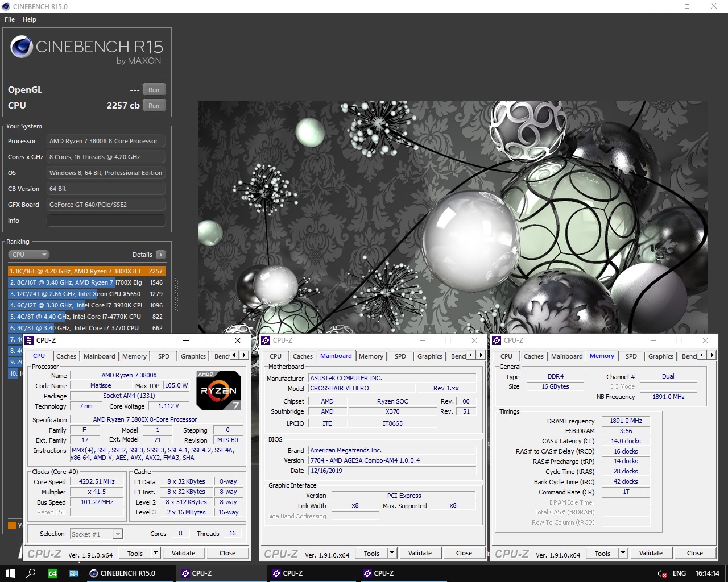728x582 pixels.
Task: Expand Tools arrow in CPU-Z Mainboard window
Action: pos(392,553)
